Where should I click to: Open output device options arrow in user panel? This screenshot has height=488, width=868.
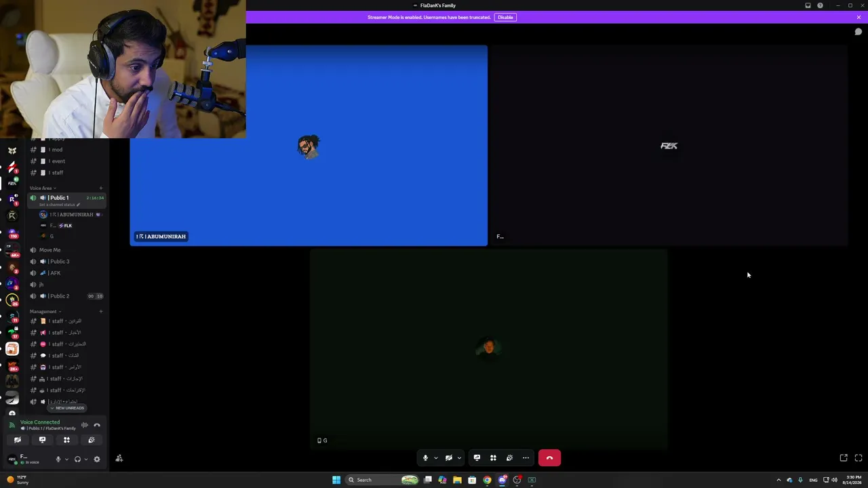(85, 459)
